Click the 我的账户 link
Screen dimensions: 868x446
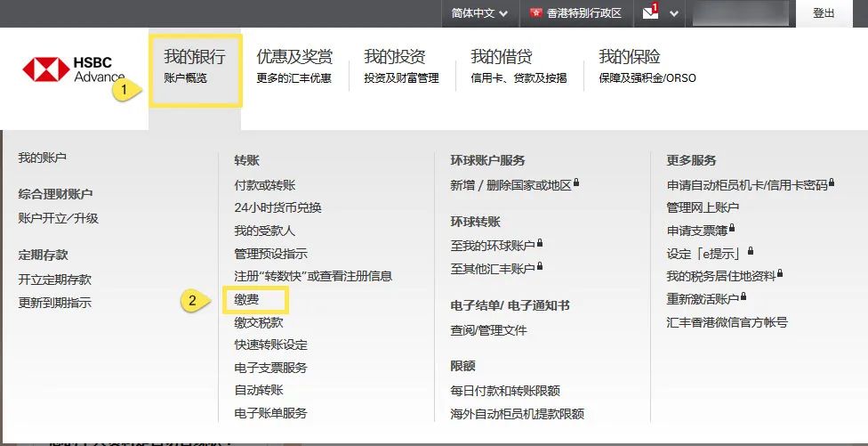click(42, 158)
